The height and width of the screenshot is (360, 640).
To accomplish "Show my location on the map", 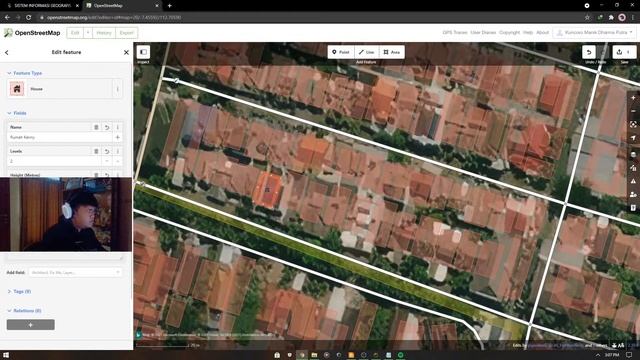I will click(x=633, y=138).
